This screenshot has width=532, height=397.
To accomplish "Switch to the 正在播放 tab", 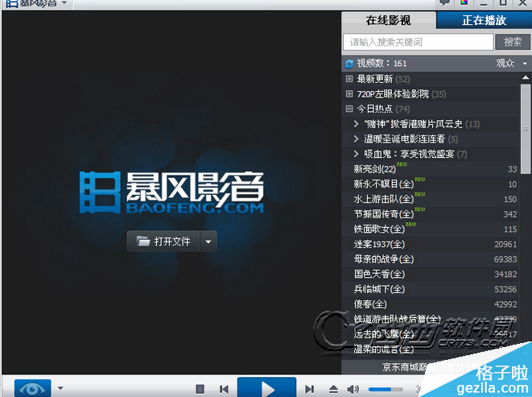I will point(485,20).
